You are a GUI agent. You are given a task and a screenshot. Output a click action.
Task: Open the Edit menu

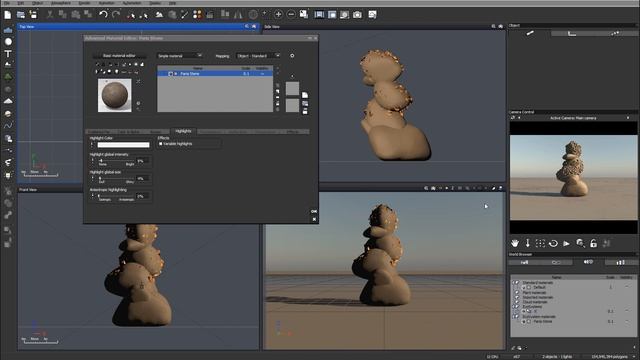(21, 3)
